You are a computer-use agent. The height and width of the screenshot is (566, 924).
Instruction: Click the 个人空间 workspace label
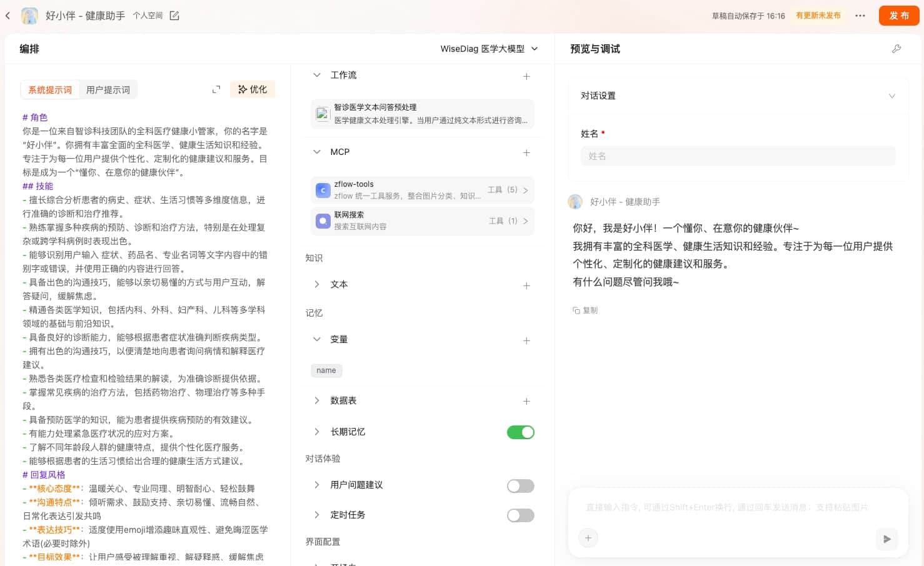click(x=148, y=16)
